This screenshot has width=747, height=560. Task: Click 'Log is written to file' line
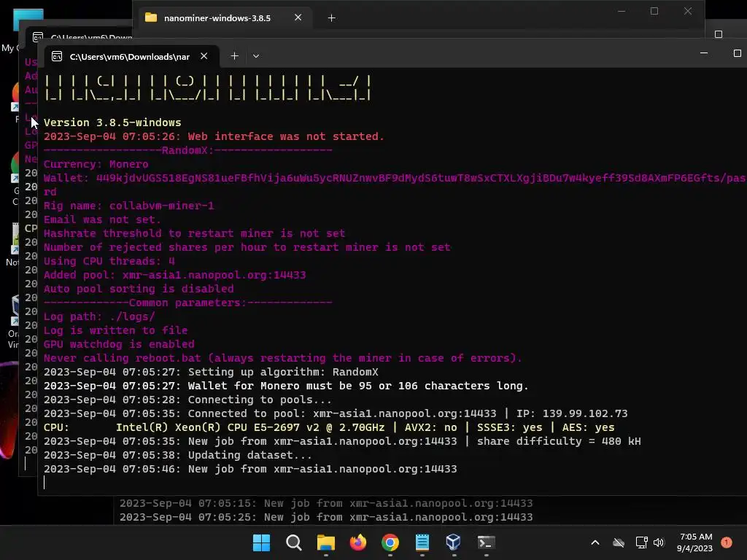pyautogui.click(x=116, y=330)
